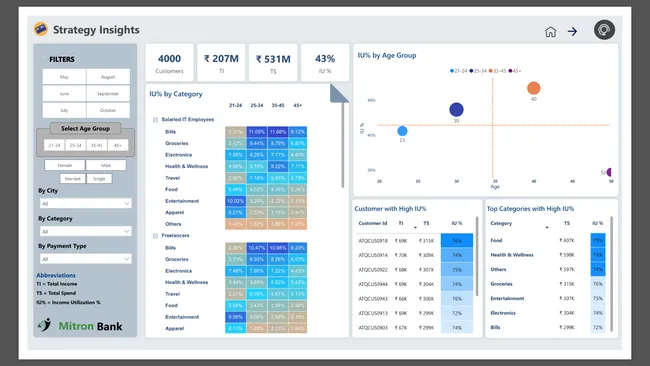Click the Select Age Group button
The height and width of the screenshot is (366, 650).
click(x=85, y=128)
